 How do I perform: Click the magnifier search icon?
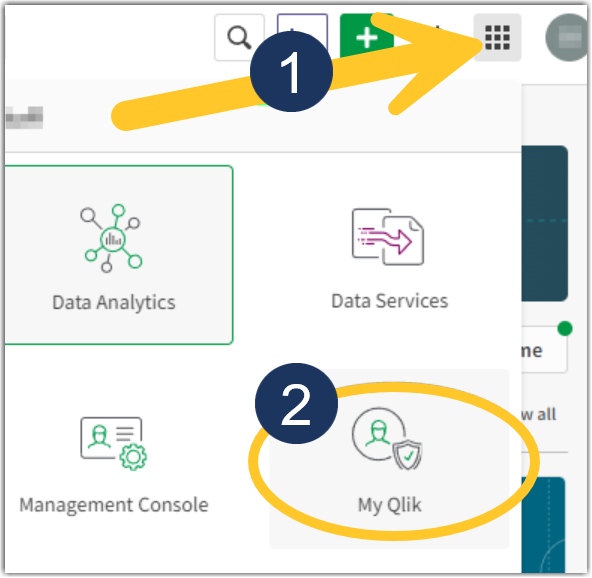(x=239, y=37)
